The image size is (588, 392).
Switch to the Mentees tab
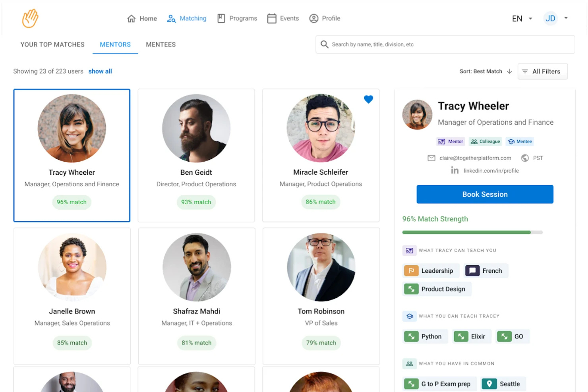tap(161, 44)
